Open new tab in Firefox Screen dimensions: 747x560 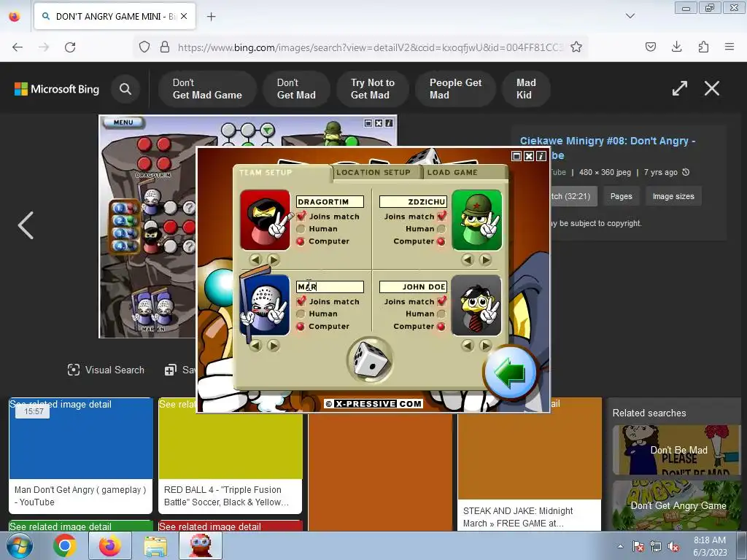211,17
